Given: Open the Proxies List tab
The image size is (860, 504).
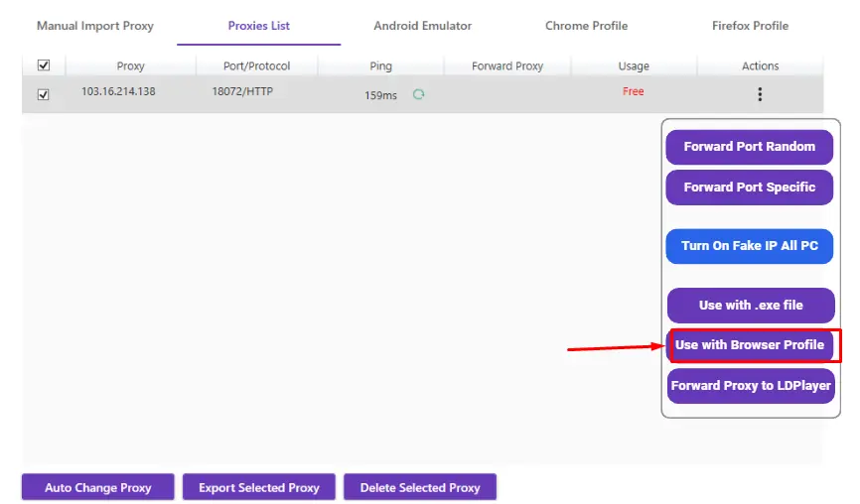Looking at the screenshot, I should 259,26.
